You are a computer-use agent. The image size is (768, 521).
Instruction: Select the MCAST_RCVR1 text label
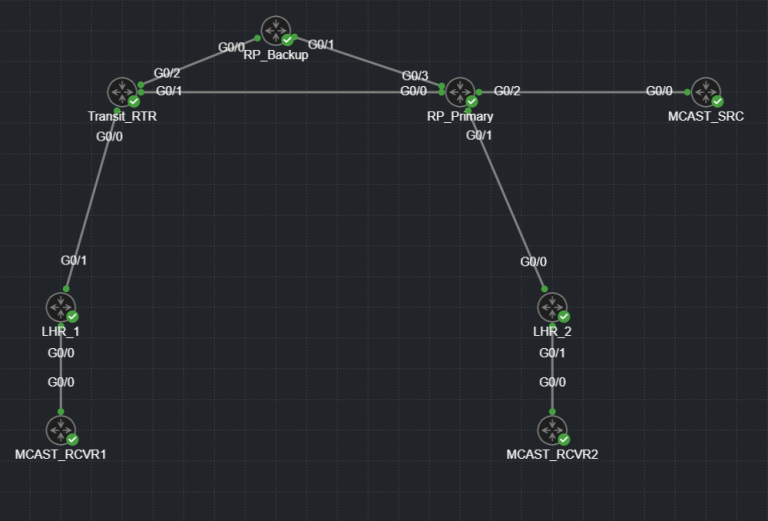pyautogui.click(x=61, y=455)
